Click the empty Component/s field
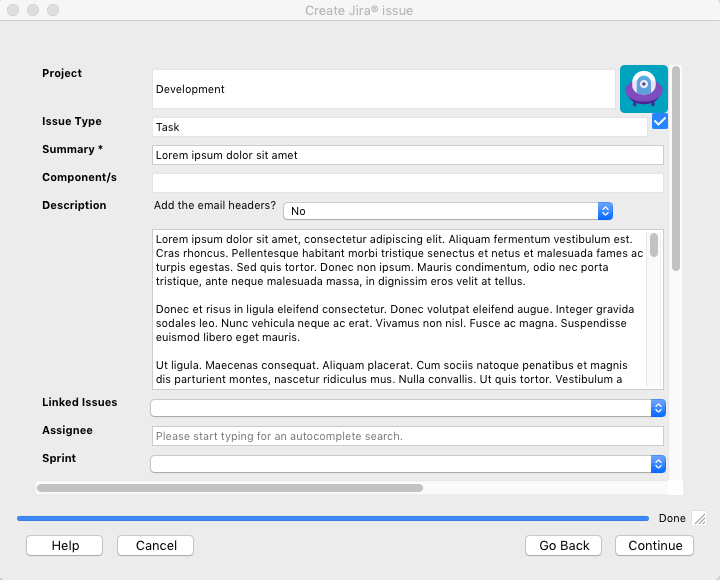720x580 pixels. point(407,183)
